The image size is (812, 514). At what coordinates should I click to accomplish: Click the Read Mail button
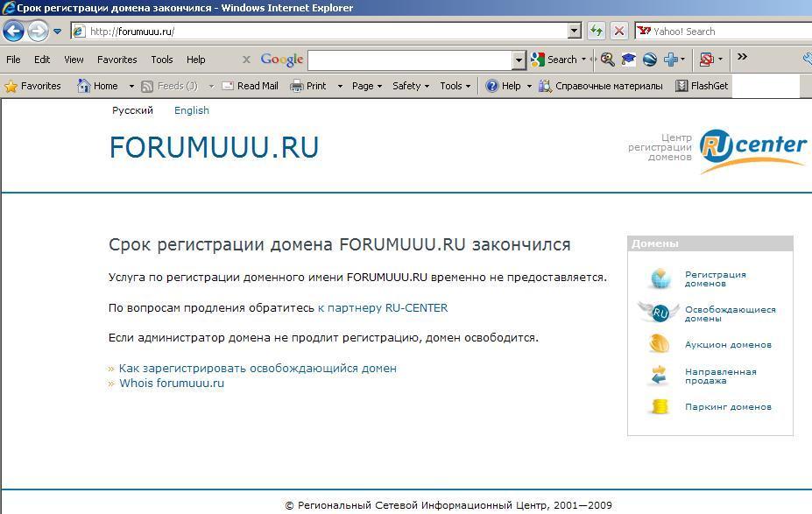[x=251, y=86]
